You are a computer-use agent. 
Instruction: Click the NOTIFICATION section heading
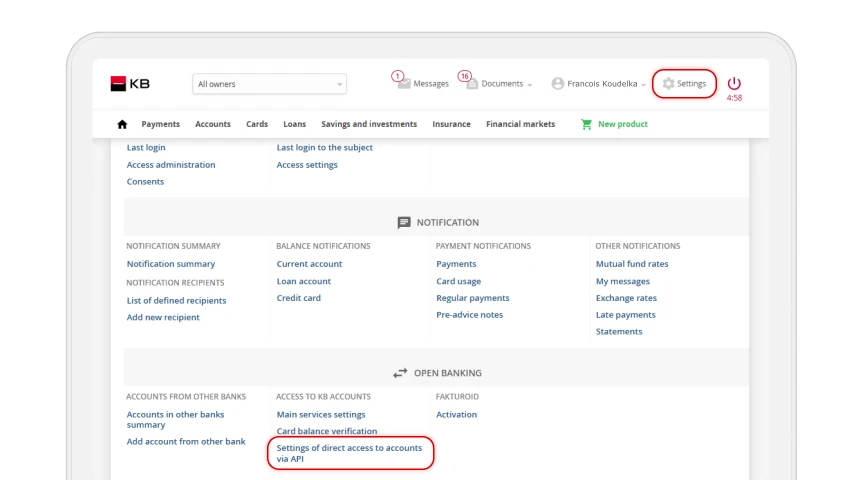(x=447, y=222)
